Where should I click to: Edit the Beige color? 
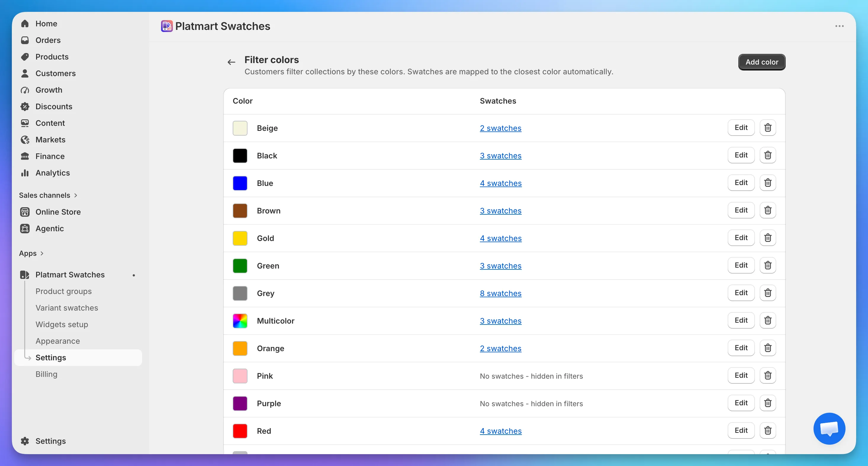[x=741, y=128]
